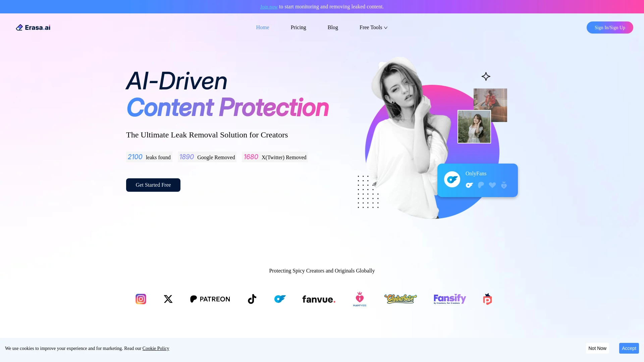Expand the Free Tools dropdown menu
Screen dimensions: 644x362
[x=373, y=27]
